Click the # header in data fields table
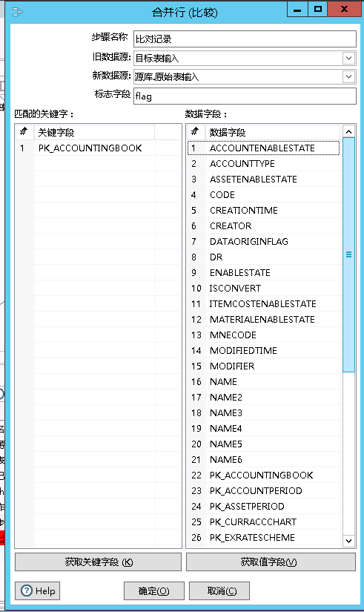364x612 pixels. [196, 132]
